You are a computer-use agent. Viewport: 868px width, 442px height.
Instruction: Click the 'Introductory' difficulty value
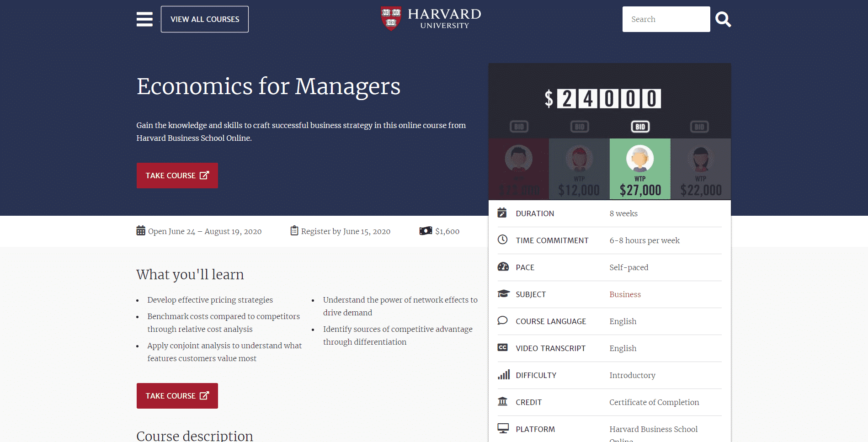[632, 375]
